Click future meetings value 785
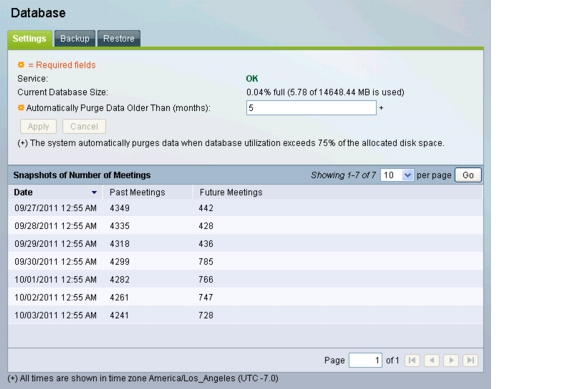Viewport: 579px width, 389px height. [206, 262]
